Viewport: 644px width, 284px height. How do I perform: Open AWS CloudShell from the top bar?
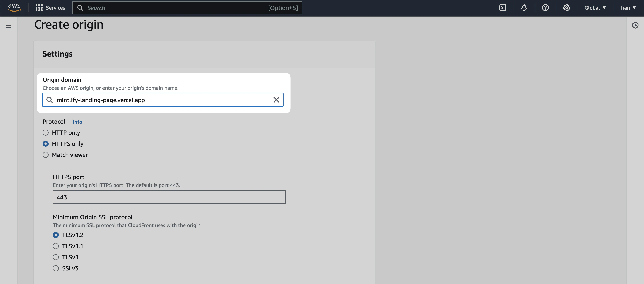(x=503, y=8)
